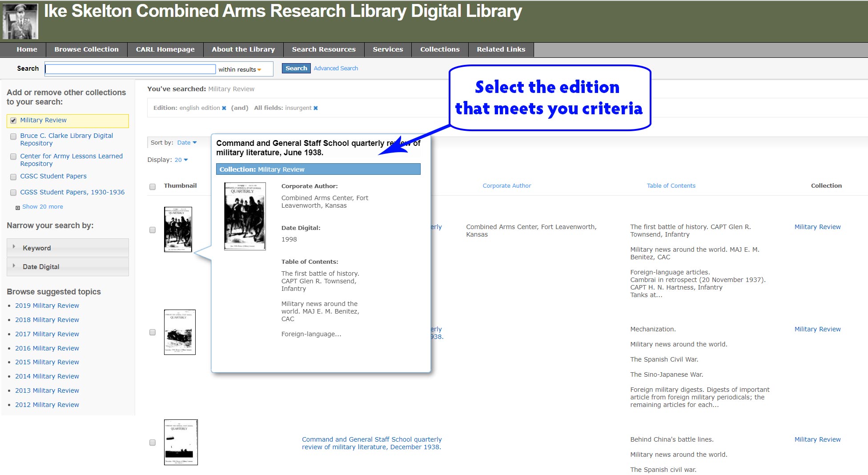The height and width of the screenshot is (475, 868).
Task: Open the June 1938 result thumbnail
Action: (x=178, y=229)
